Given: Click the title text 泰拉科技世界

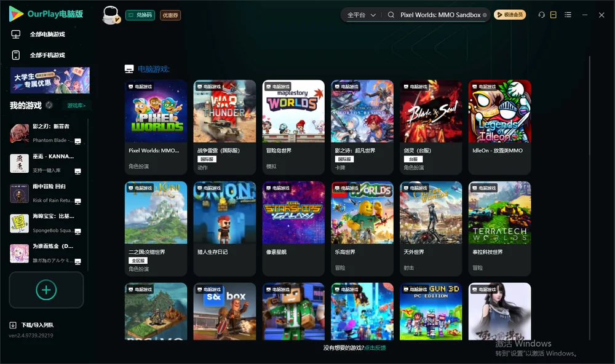Looking at the screenshot, I should click(x=488, y=252).
